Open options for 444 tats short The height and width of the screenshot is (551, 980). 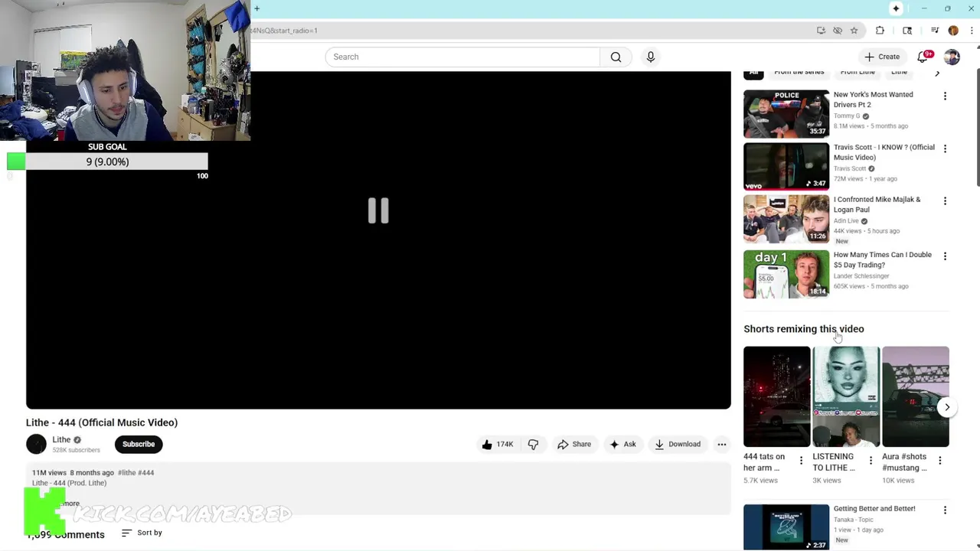(801, 461)
